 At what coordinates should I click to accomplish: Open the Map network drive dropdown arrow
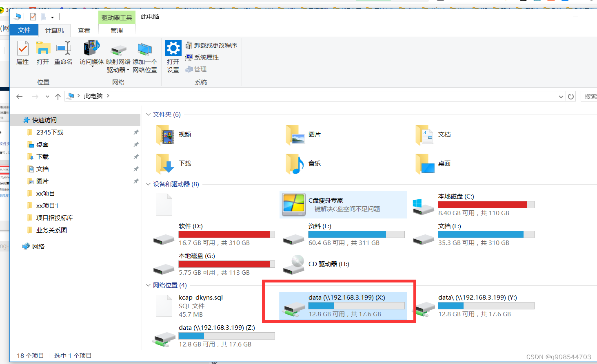click(128, 70)
